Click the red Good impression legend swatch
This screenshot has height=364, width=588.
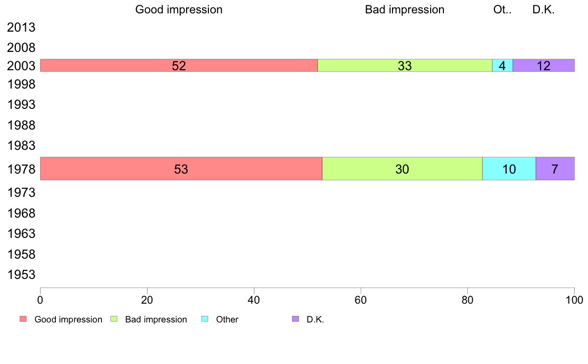(23, 319)
